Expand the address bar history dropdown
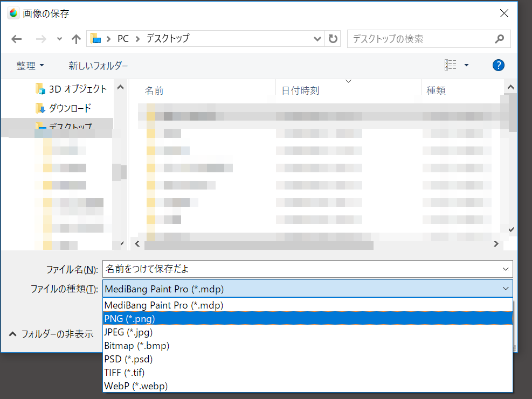 [x=317, y=39]
